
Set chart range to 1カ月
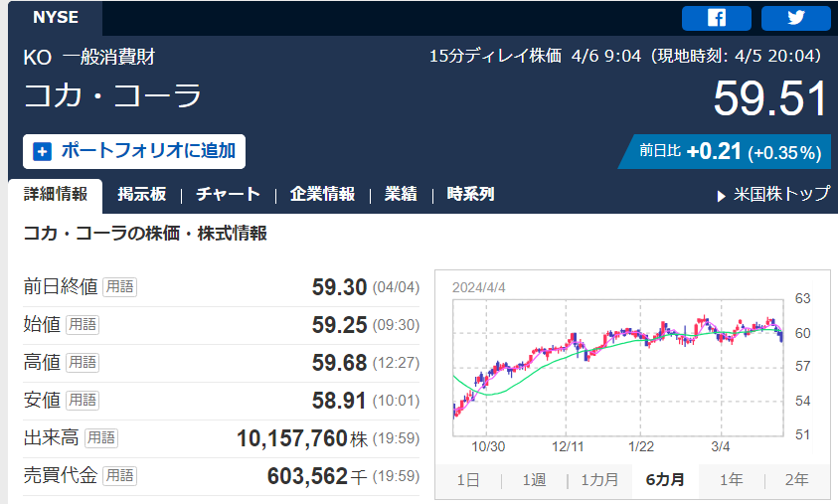599,480
